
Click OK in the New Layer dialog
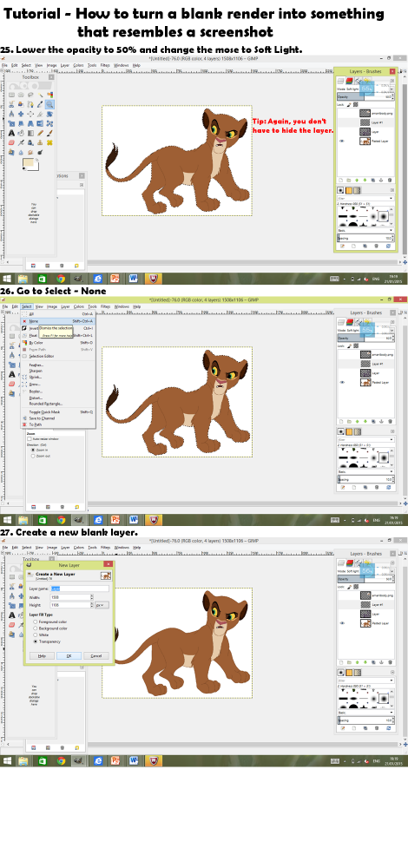(x=69, y=656)
